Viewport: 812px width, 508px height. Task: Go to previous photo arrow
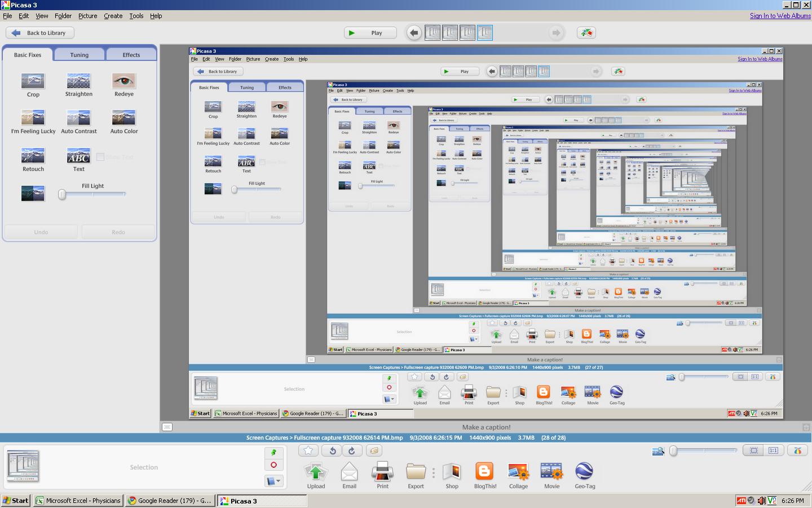(x=414, y=33)
